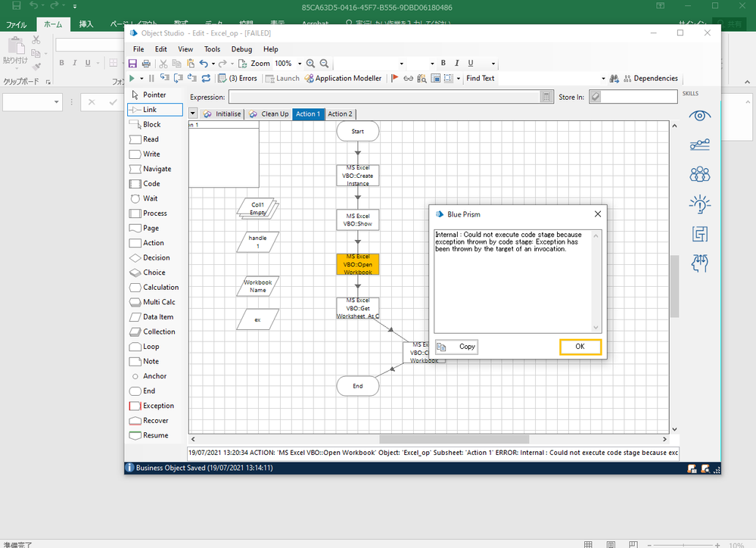
Task: Open the 挿入 tab in Excel ribbon
Action: [x=86, y=24]
